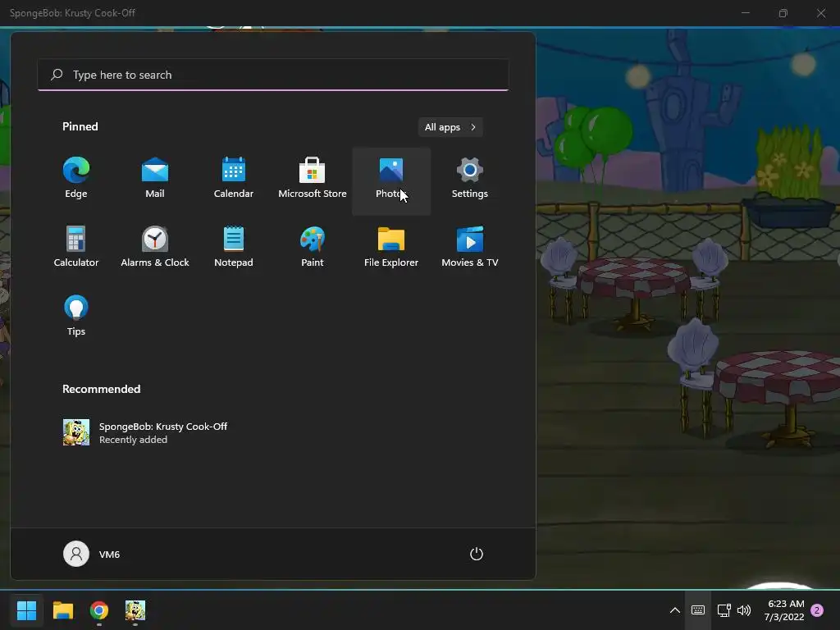Open the Calendar pinned app
The height and width of the screenshot is (630, 840).
pyautogui.click(x=234, y=179)
